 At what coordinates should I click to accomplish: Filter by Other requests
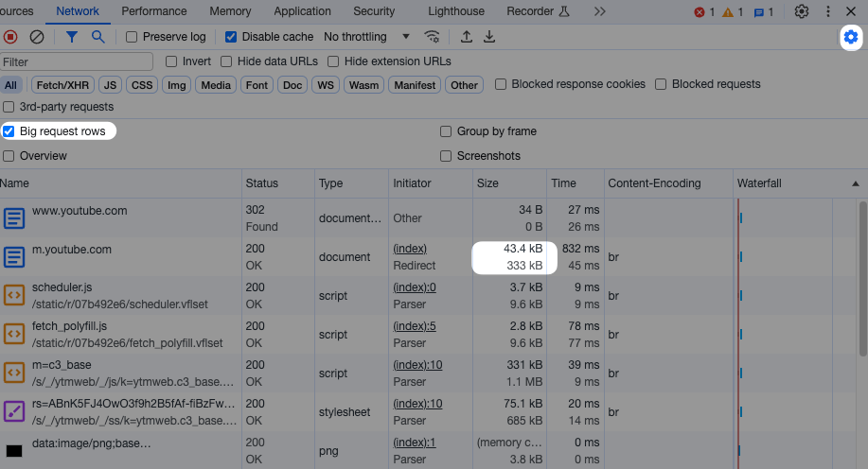pos(464,85)
